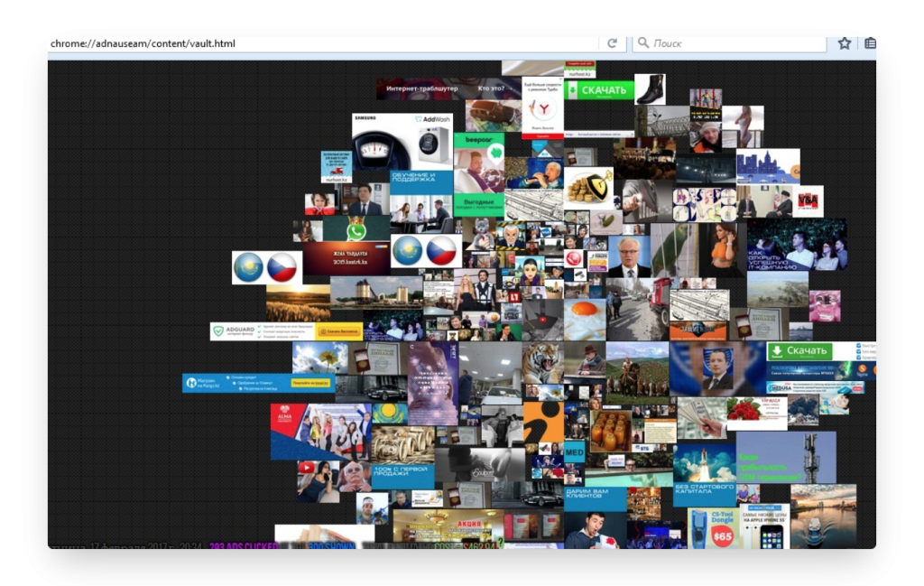Click the orange circle logo tile
This screenshot has height=586, width=924.
[543, 422]
